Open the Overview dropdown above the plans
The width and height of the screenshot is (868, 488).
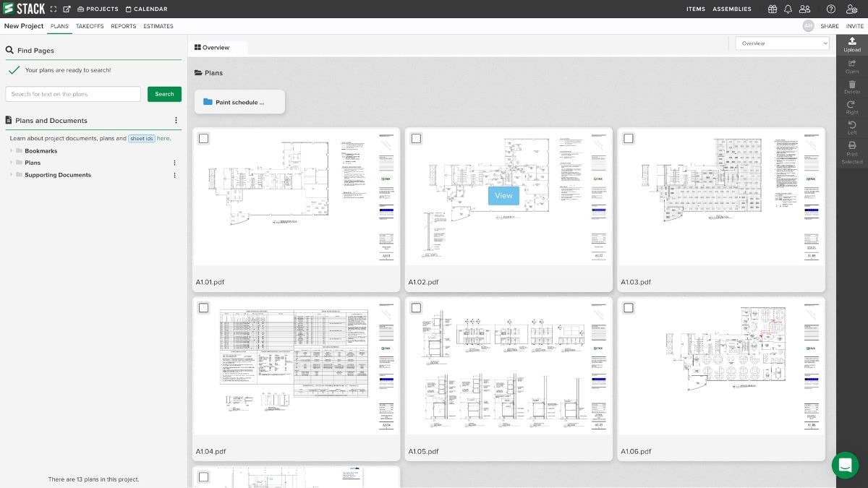coord(782,43)
